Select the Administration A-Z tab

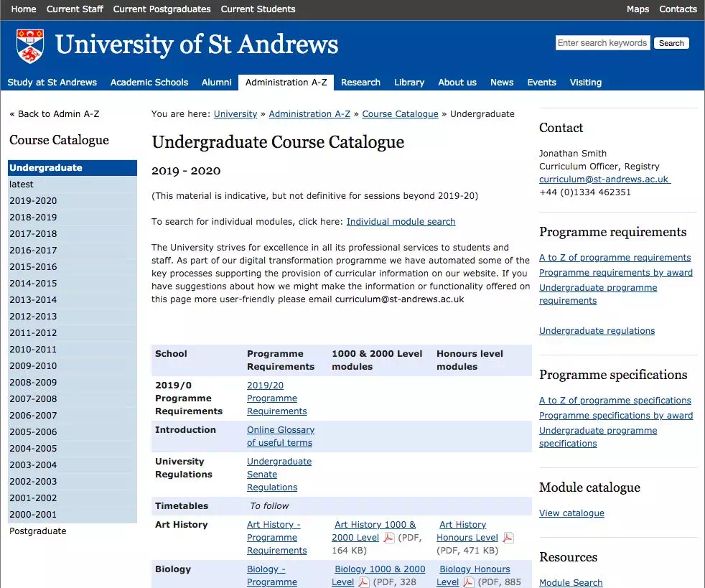(x=286, y=83)
